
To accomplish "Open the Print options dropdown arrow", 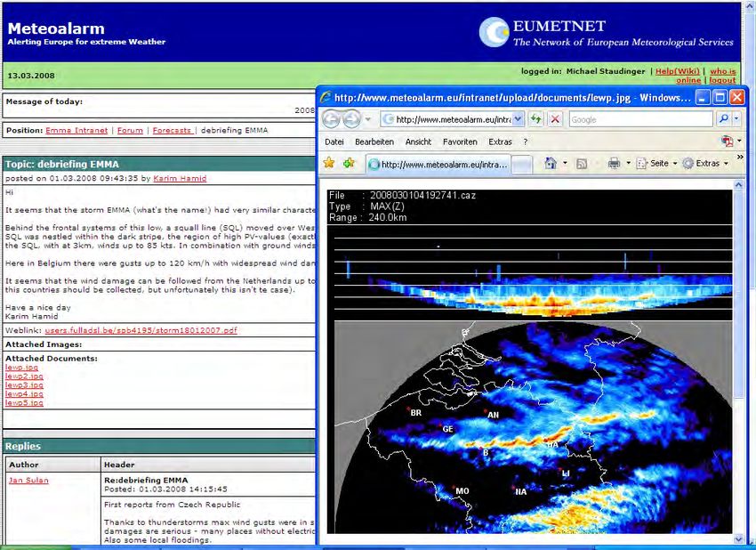I will coord(628,164).
